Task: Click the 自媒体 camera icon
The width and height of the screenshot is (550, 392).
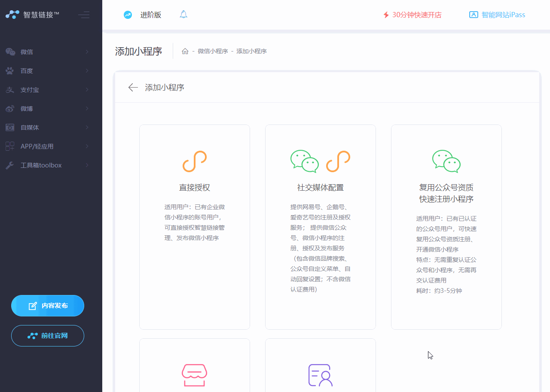Action: point(10,128)
